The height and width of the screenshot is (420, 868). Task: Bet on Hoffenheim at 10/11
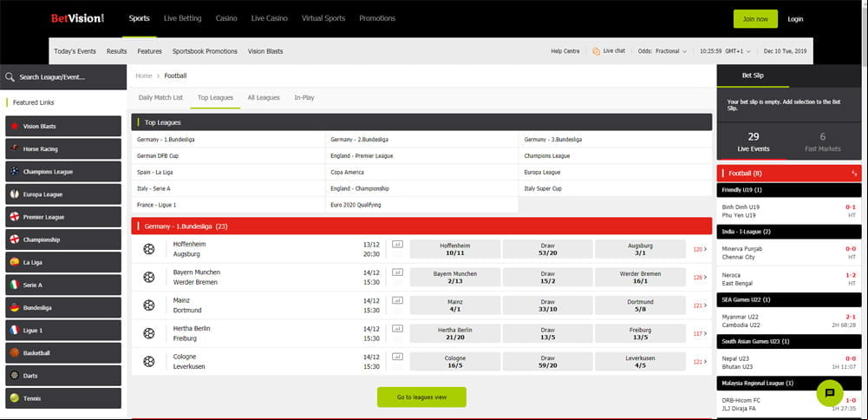coord(455,249)
